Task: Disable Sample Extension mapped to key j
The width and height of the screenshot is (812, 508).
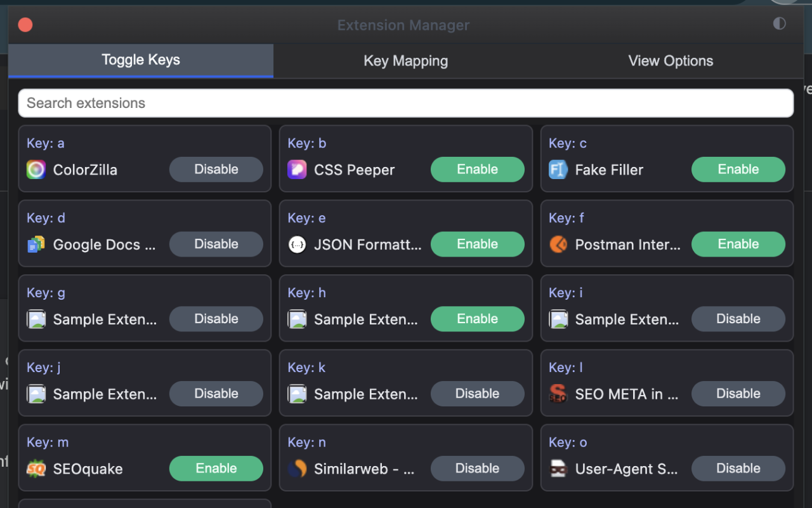Action: pyautogui.click(x=216, y=394)
